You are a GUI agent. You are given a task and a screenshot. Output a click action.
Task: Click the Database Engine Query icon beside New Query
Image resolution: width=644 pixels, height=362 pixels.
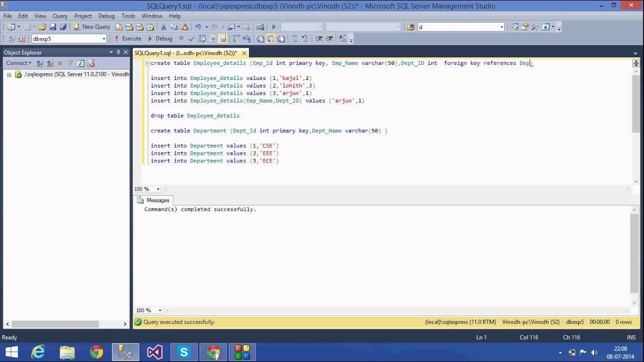(119, 27)
